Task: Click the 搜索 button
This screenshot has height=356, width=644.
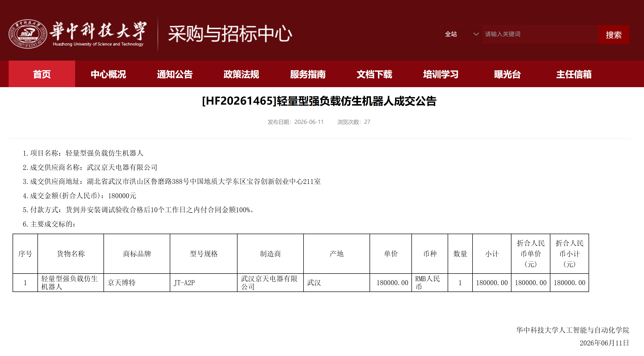Action: (614, 34)
